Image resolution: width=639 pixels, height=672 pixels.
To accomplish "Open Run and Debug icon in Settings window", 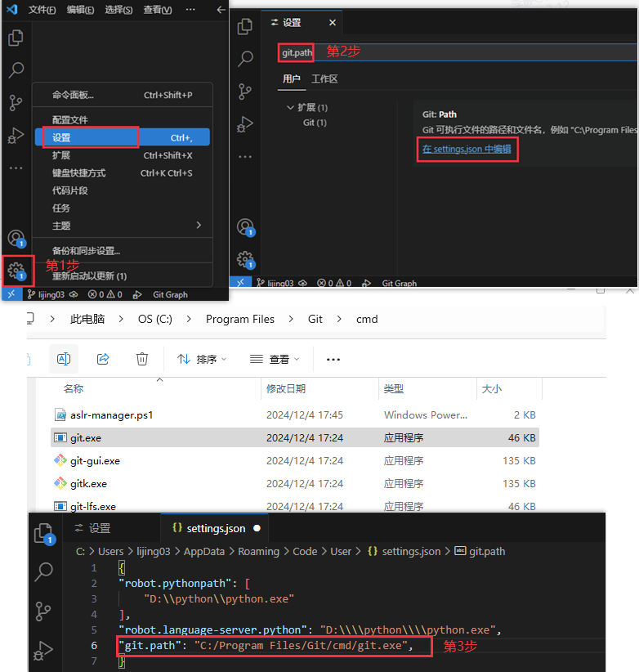I will click(x=245, y=124).
